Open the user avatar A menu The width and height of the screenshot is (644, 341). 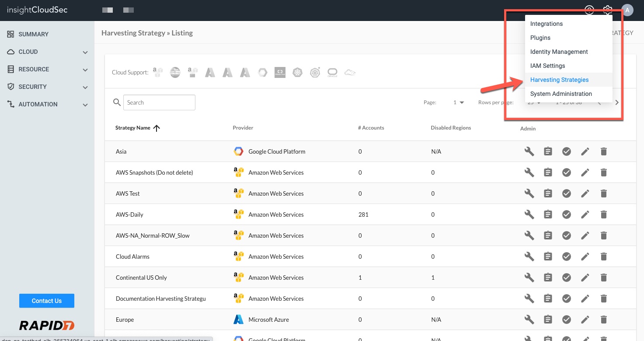[x=627, y=10]
